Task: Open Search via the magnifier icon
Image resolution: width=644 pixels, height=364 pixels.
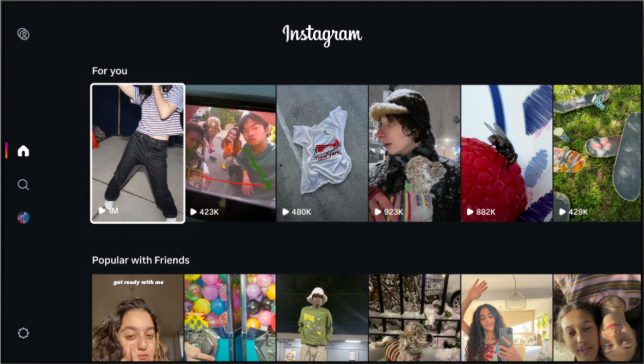Action: pos(23,184)
